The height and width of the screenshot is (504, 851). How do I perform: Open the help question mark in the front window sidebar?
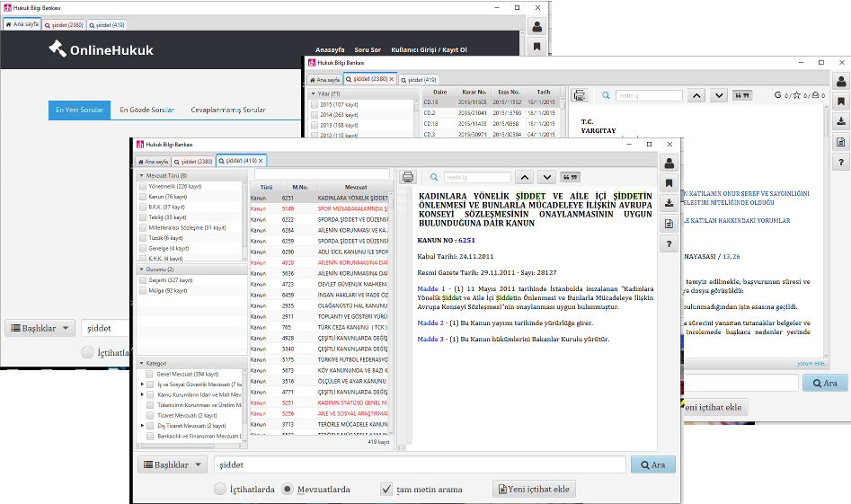tap(669, 243)
